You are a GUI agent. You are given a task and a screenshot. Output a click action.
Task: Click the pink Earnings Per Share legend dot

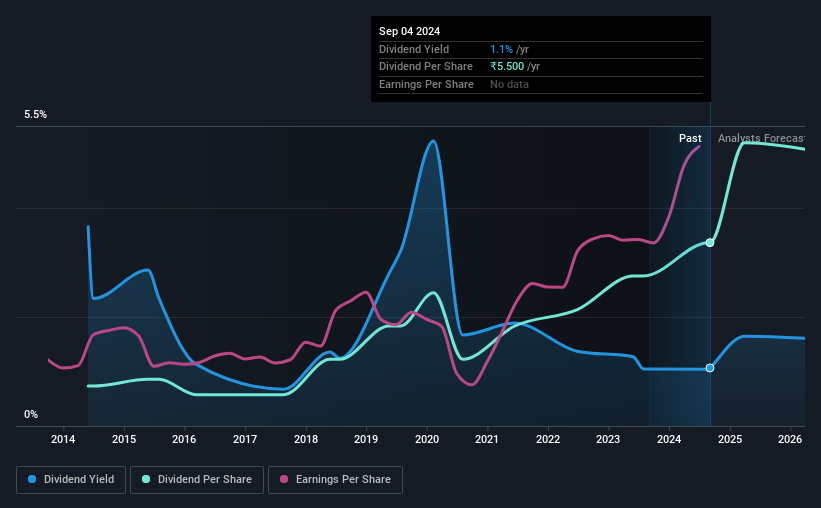[284, 479]
